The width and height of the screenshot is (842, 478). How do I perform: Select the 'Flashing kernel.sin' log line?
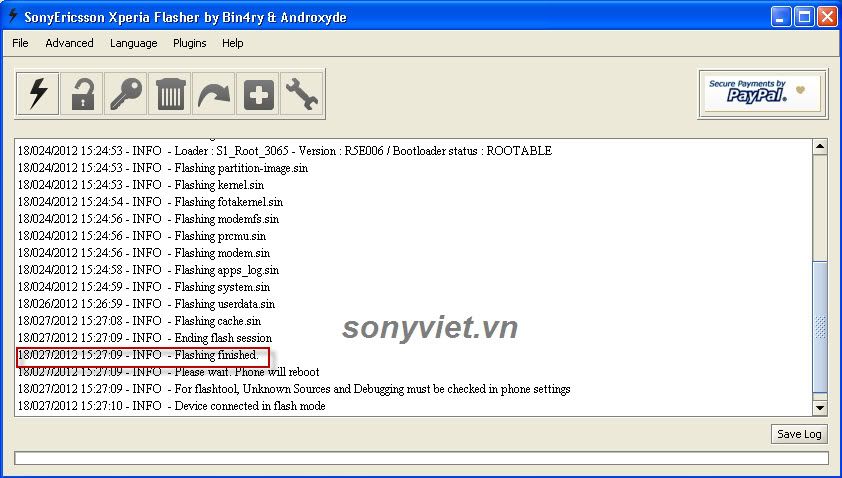point(141,185)
